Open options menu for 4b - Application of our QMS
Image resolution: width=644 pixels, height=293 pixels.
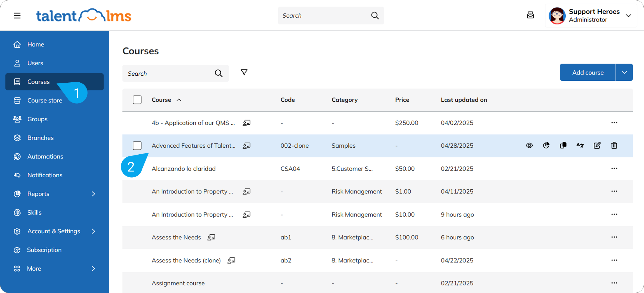614,123
